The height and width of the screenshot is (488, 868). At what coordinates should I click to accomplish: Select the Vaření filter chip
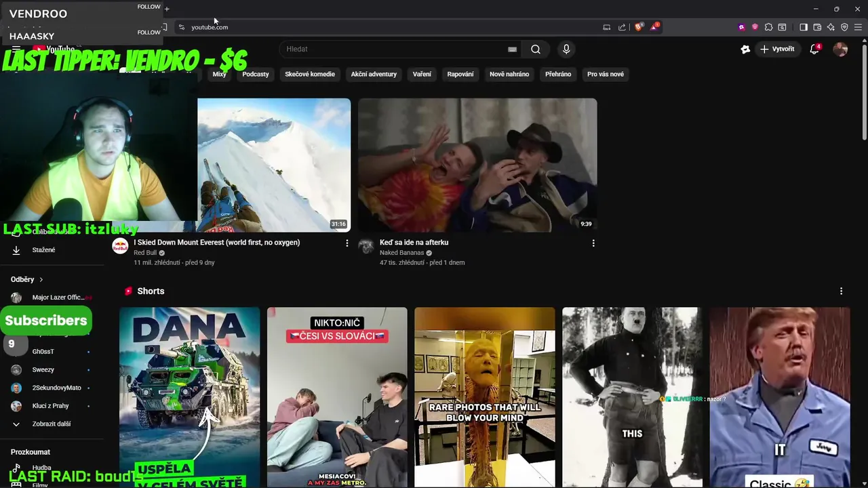[422, 74]
